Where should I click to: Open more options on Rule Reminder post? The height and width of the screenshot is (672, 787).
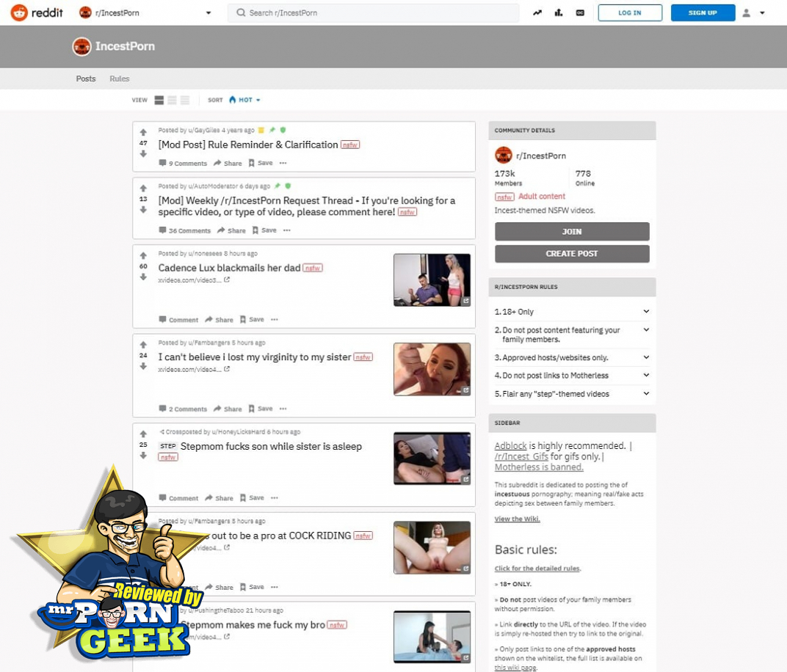283,164
